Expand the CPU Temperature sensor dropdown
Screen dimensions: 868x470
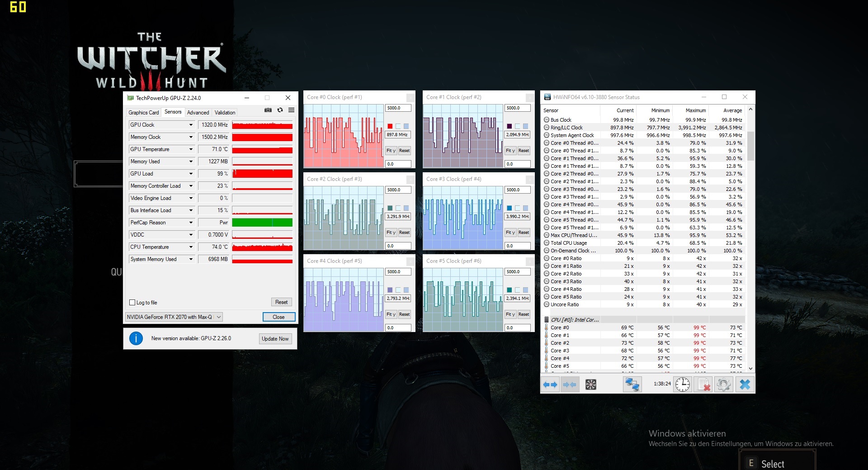click(191, 247)
